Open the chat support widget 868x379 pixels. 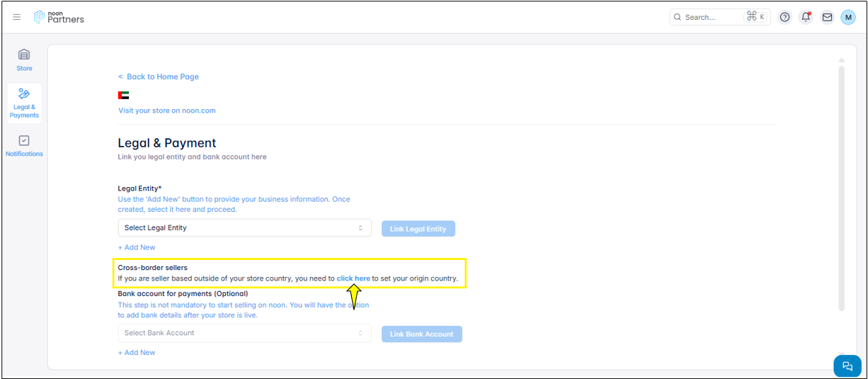(x=847, y=366)
